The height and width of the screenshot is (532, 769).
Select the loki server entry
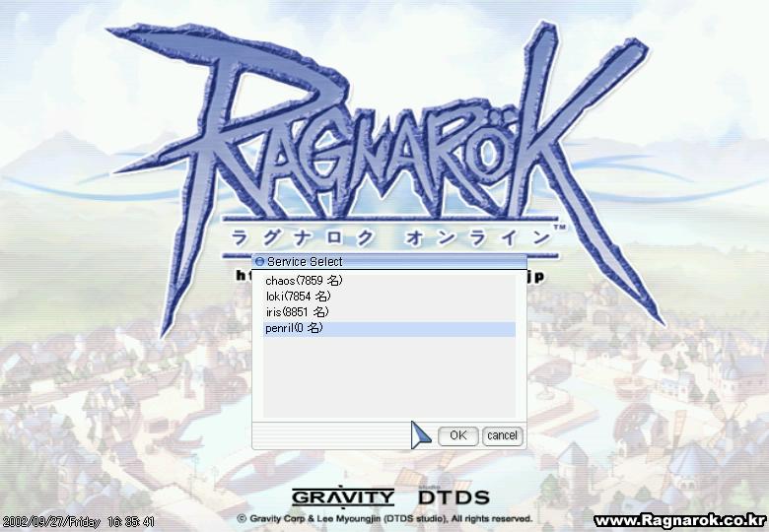389,297
